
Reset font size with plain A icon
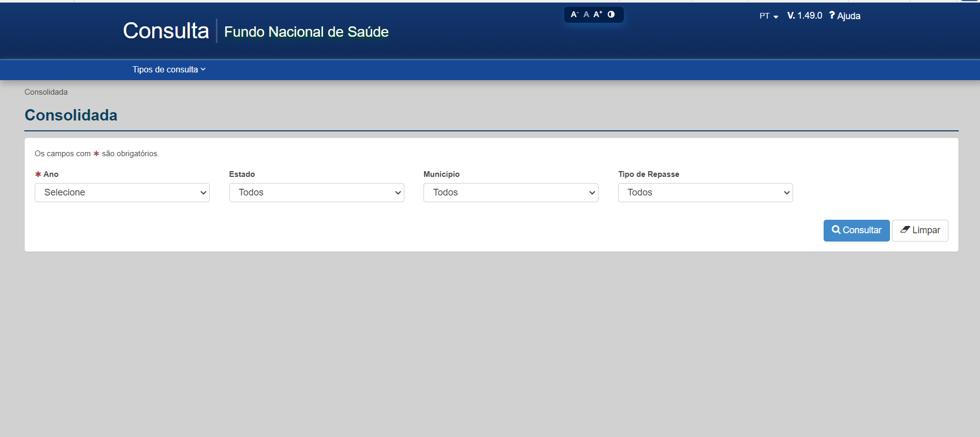[586, 14]
